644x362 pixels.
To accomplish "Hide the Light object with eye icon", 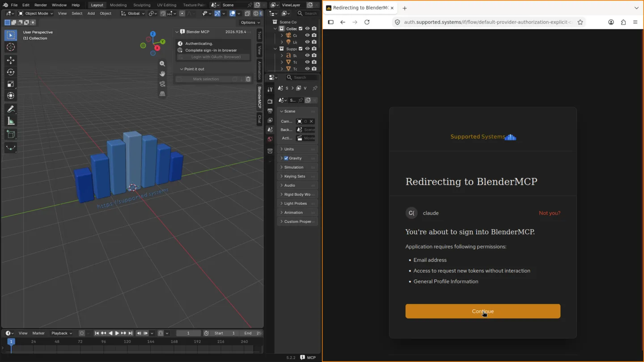I will point(307,42).
